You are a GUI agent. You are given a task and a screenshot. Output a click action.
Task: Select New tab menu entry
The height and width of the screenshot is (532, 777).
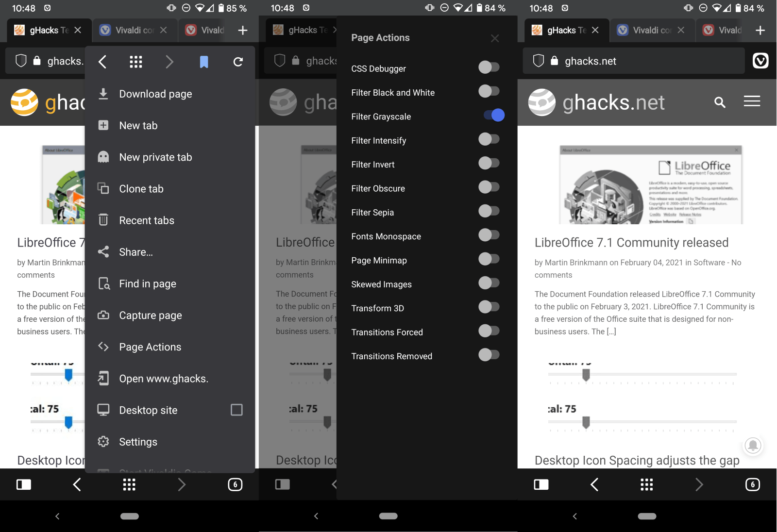(x=170, y=125)
